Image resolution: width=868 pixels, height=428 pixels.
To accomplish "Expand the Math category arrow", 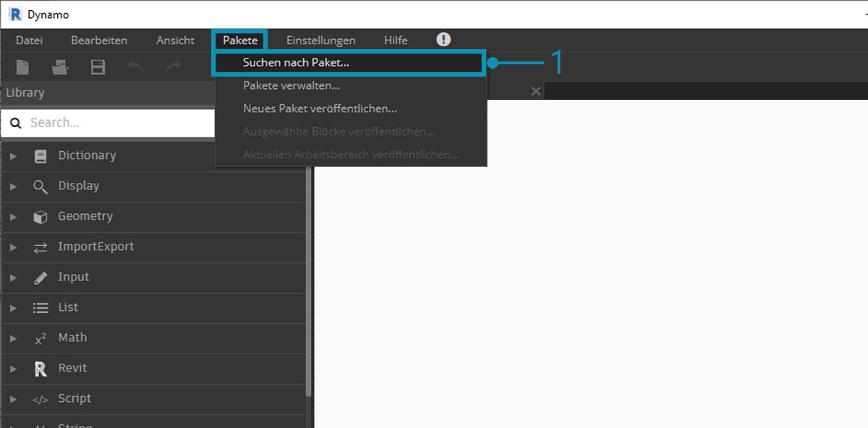I will (x=13, y=338).
